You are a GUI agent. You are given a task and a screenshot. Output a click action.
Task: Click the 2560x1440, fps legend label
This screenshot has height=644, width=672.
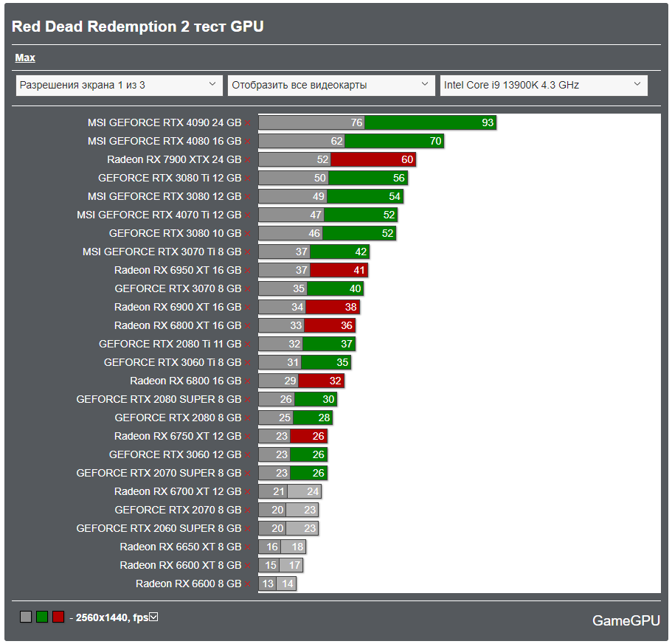[x=112, y=617]
